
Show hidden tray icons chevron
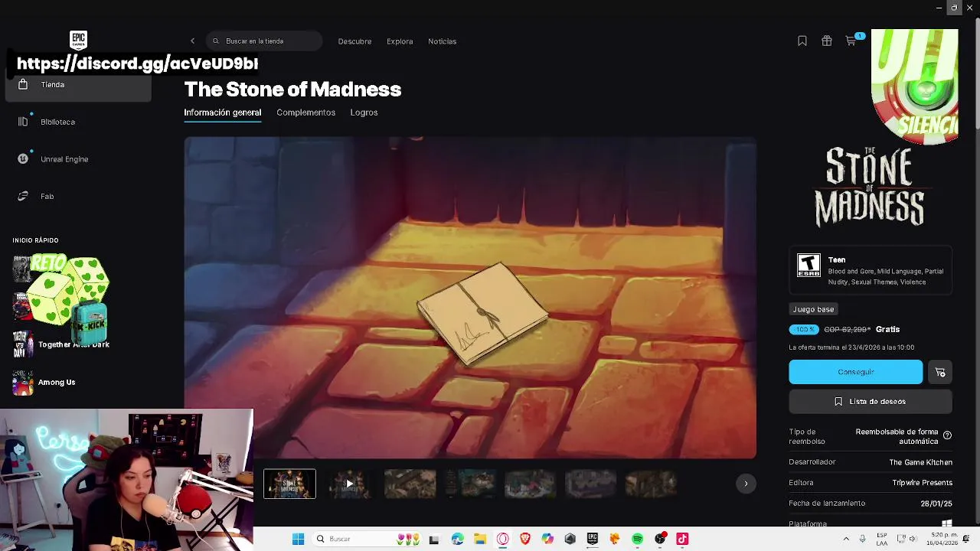pos(846,539)
